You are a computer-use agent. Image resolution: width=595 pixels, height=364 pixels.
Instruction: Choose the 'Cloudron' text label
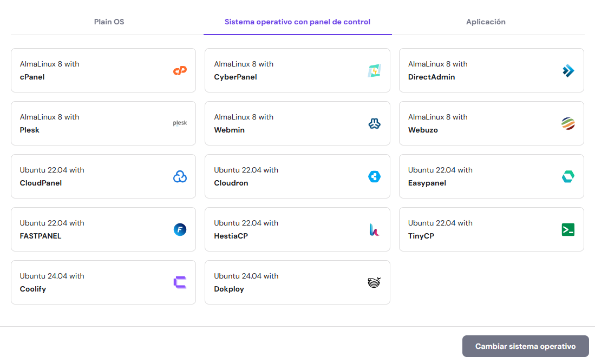[x=231, y=183]
